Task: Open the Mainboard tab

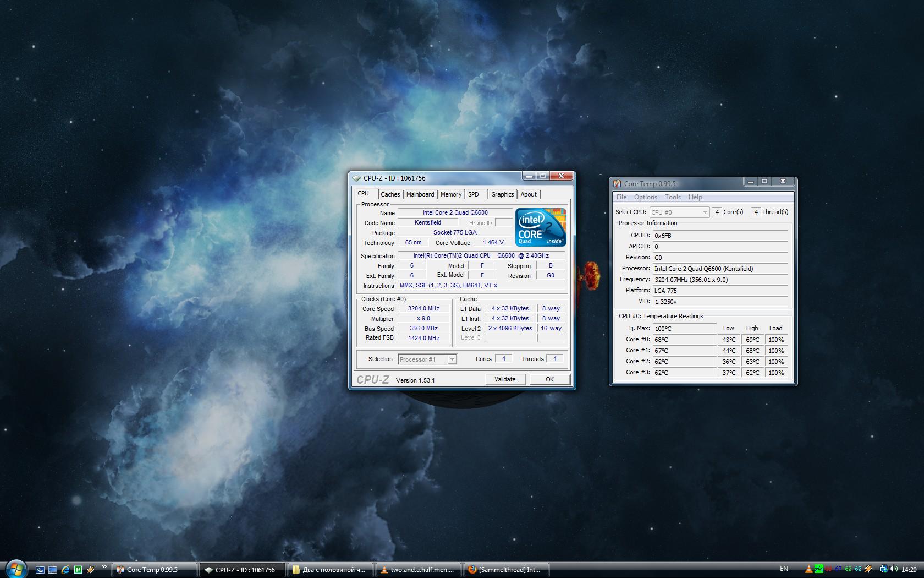Action: point(420,194)
